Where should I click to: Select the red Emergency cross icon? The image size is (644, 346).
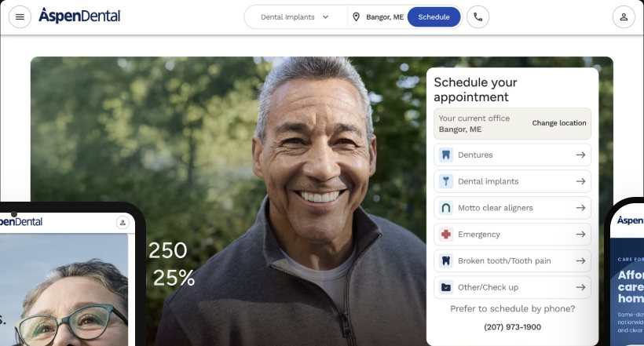445,235
